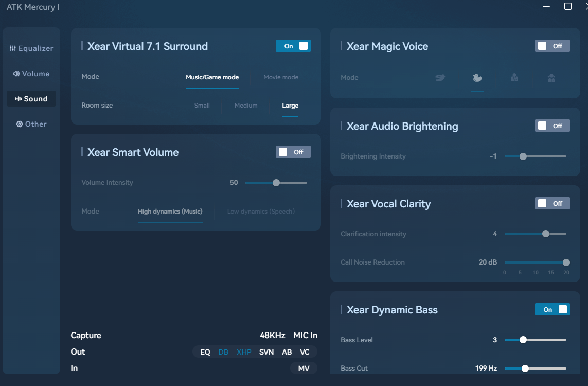Adjust the Volume Intensity slider handle
Screen dimensions: 588x386
276,183
